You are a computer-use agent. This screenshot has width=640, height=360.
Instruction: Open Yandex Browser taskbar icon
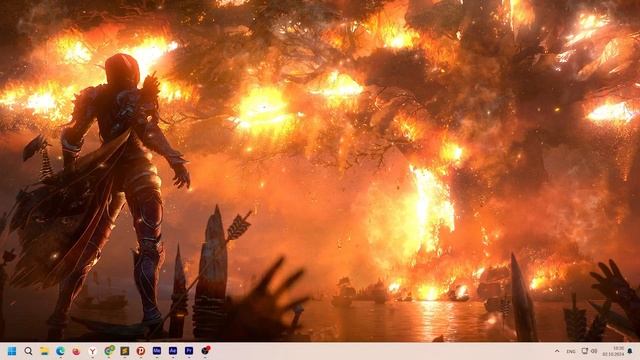coord(93,351)
